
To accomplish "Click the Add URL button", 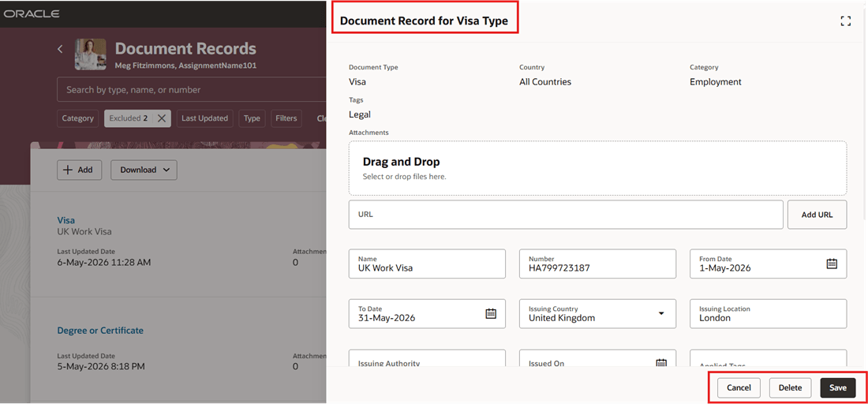I will 817,215.
